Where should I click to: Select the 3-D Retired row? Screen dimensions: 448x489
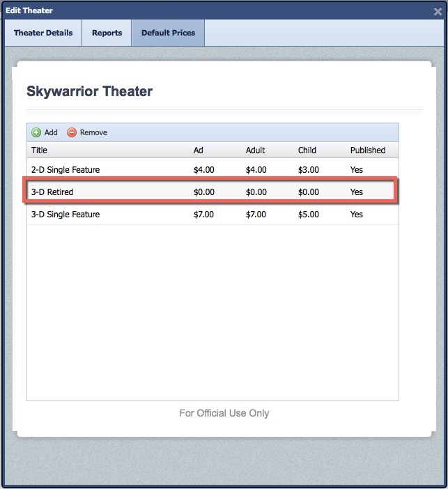pyautogui.click(x=52, y=192)
